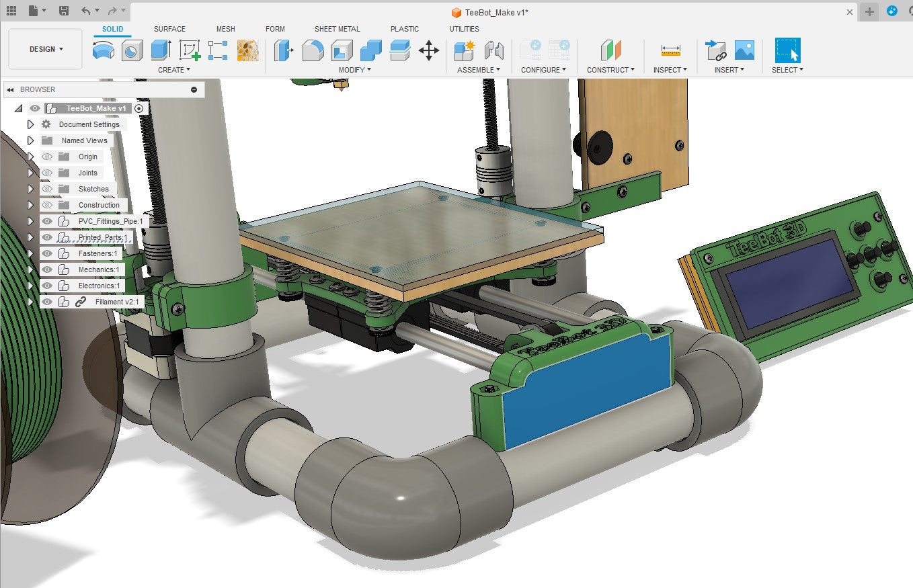Expand the Named Views node
913x588 pixels.
(30, 140)
